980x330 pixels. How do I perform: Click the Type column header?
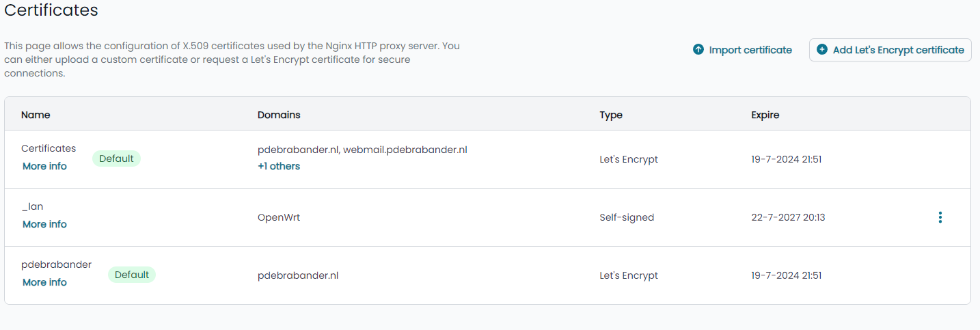coord(611,115)
